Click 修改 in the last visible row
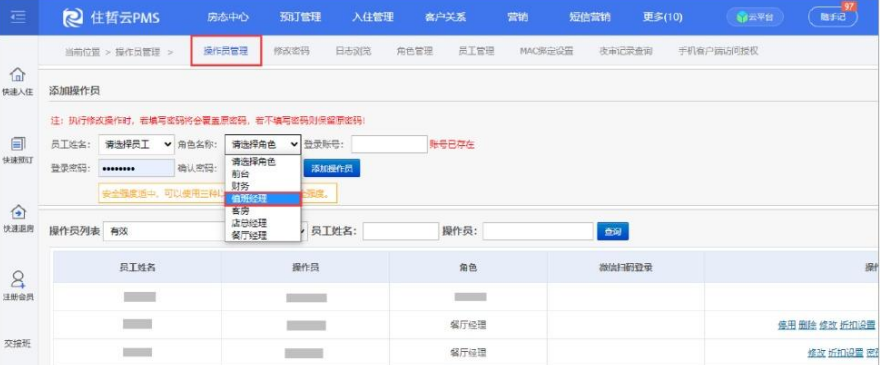The image size is (880, 365). (817, 353)
